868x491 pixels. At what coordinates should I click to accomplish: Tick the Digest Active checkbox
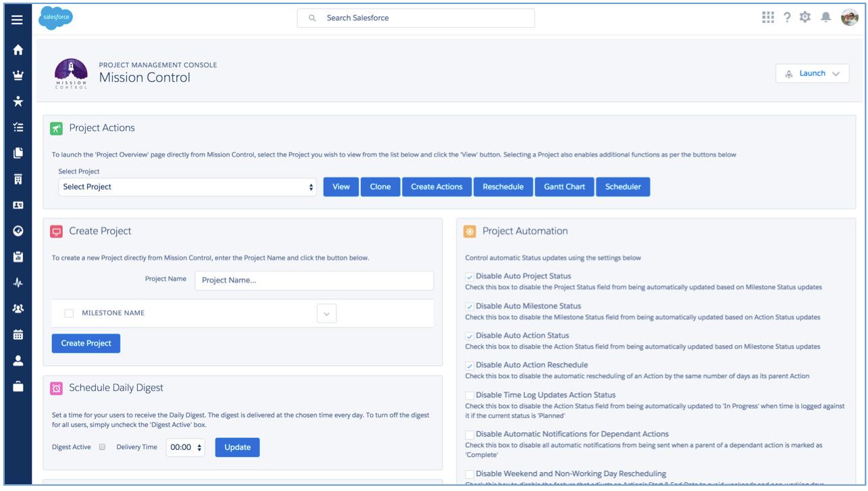(101, 447)
